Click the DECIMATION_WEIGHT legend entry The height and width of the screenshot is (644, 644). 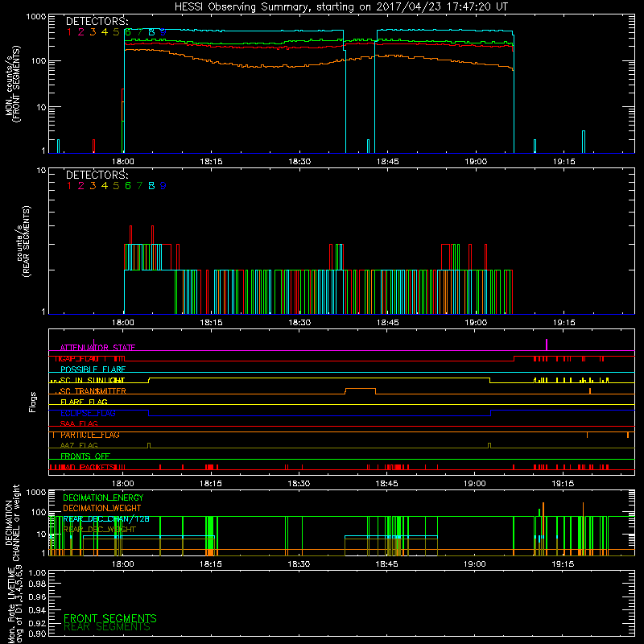click(102, 508)
